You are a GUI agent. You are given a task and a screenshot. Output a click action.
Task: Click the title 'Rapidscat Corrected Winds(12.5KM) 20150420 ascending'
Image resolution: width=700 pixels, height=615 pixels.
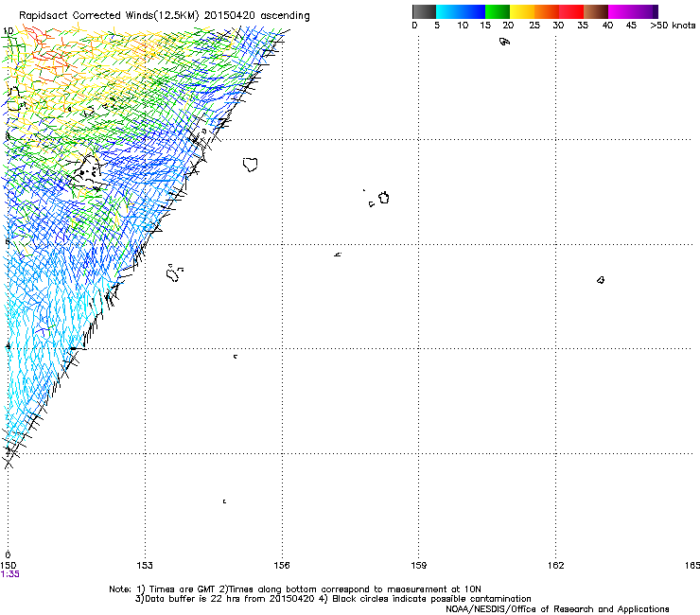(x=165, y=15)
